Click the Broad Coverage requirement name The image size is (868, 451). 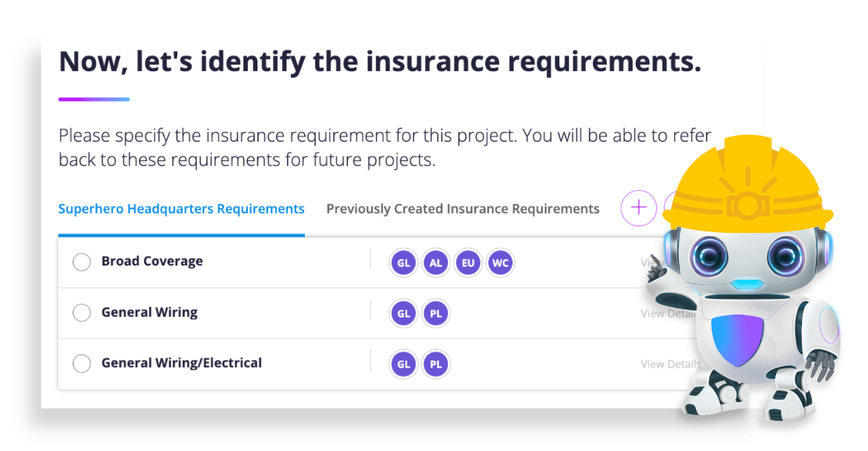pos(152,261)
